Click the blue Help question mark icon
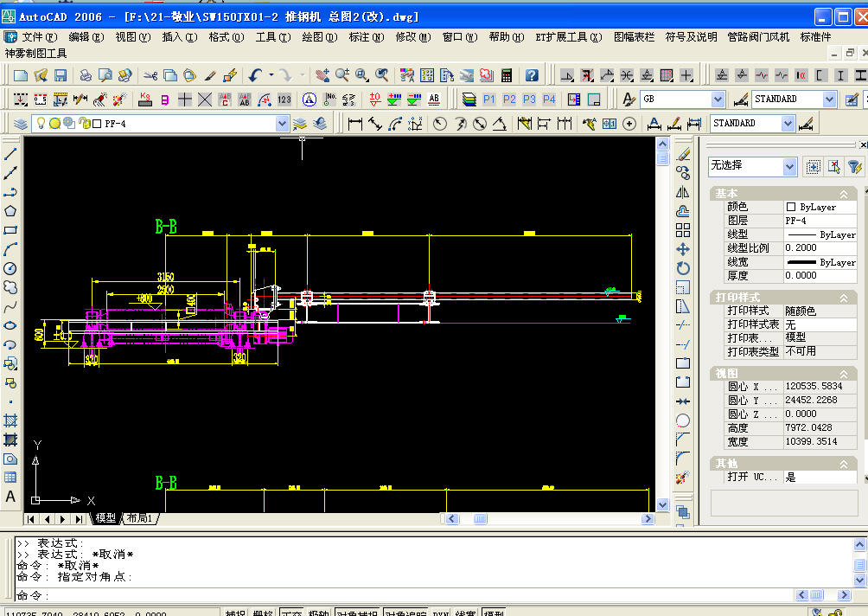868x616 pixels. pos(532,75)
